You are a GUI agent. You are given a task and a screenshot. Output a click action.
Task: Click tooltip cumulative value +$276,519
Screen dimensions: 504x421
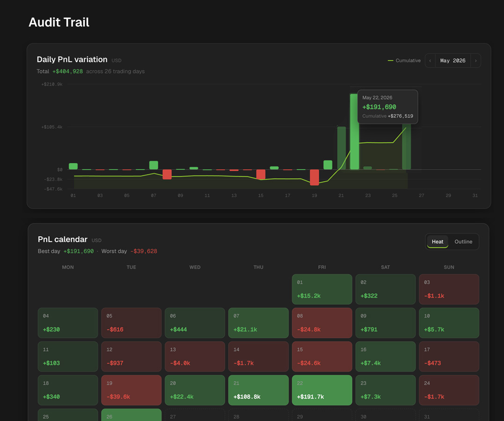click(401, 116)
